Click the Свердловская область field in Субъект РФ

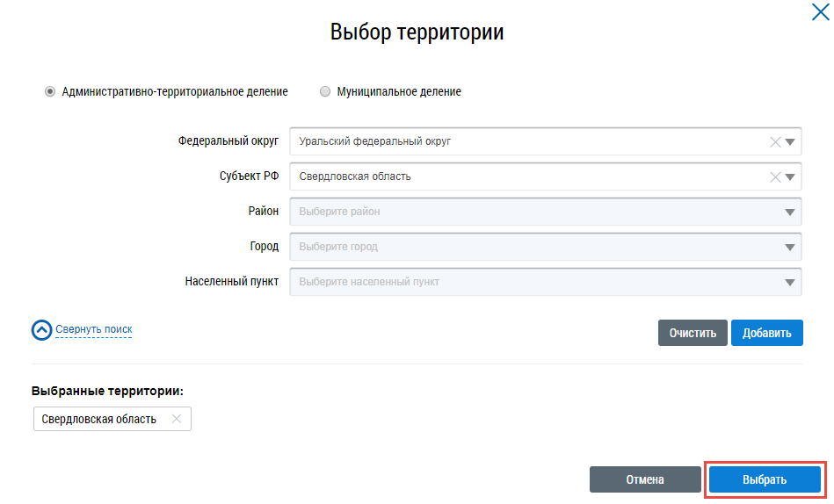tap(355, 176)
